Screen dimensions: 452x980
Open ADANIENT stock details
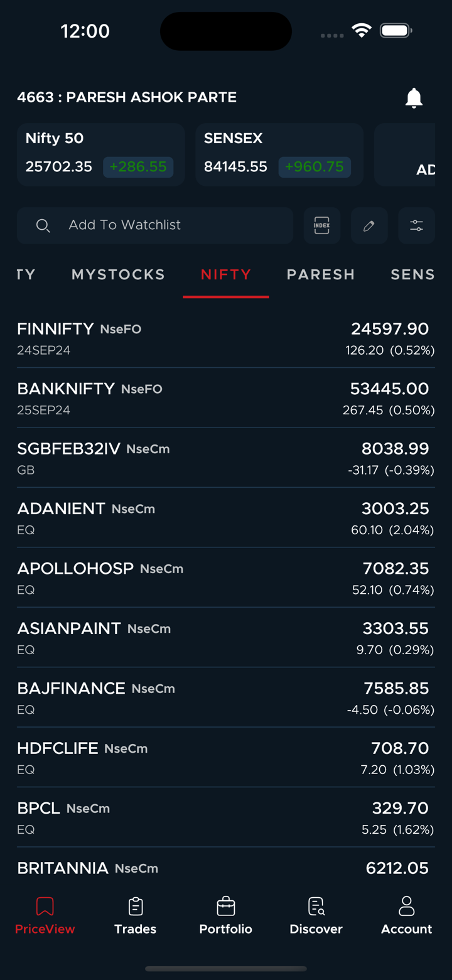pos(225,518)
